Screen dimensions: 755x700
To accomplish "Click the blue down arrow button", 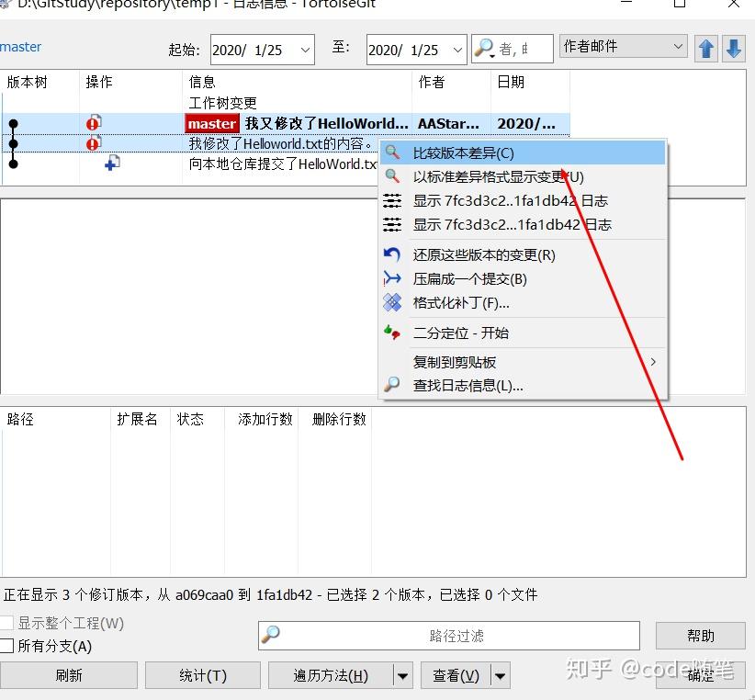I will [733, 49].
